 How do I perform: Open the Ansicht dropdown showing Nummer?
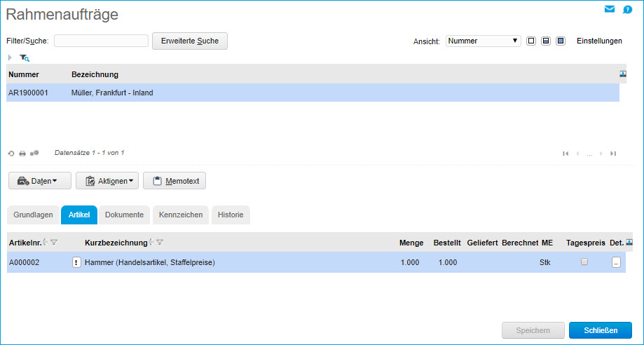pyautogui.click(x=483, y=41)
